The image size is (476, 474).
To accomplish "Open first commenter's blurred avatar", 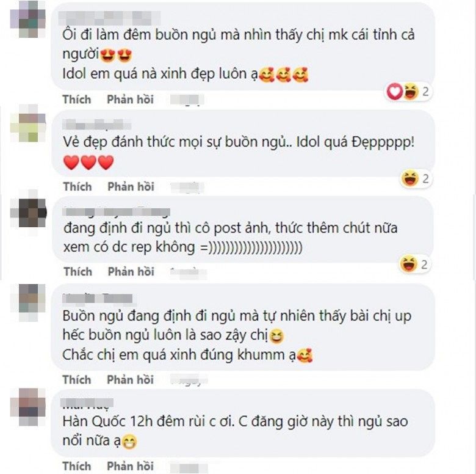I will [x=28, y=19].
